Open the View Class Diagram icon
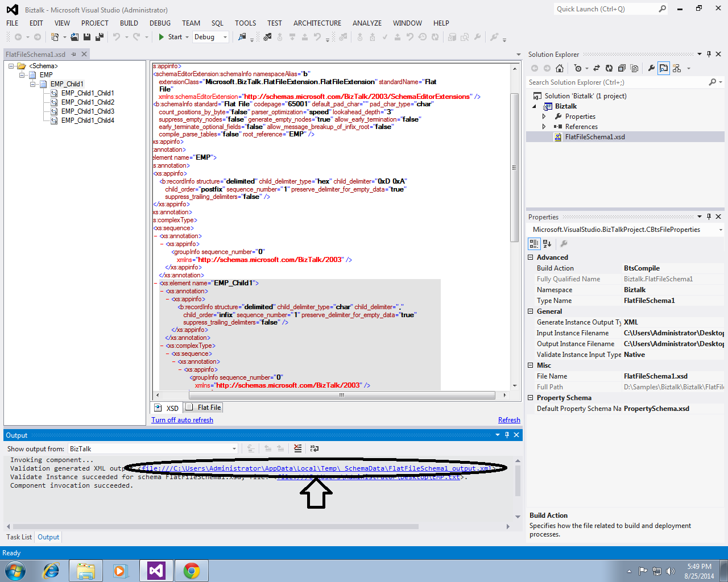The image size is (728, 582). tap(676, 68)
